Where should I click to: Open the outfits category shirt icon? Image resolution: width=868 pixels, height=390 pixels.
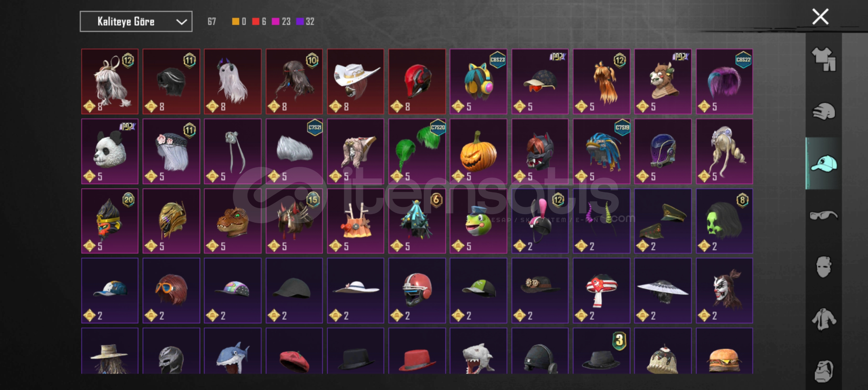(x=824, y=59)
